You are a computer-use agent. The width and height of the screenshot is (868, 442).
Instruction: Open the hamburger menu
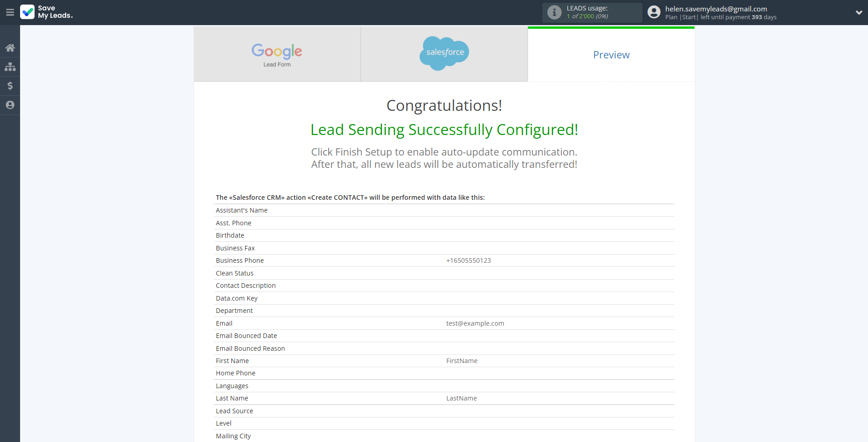click(x=10, y=12)
